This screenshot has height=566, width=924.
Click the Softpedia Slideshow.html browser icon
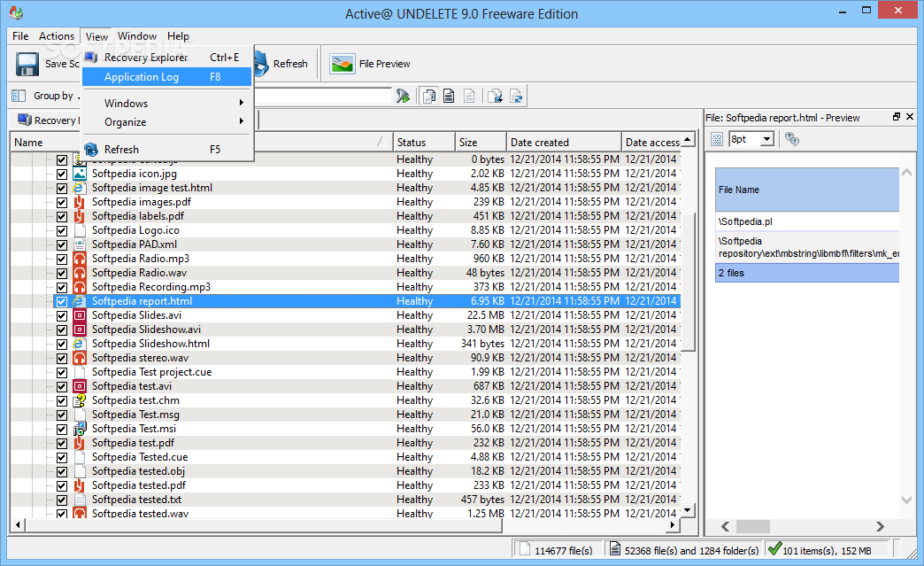click(x=80, y=343)
